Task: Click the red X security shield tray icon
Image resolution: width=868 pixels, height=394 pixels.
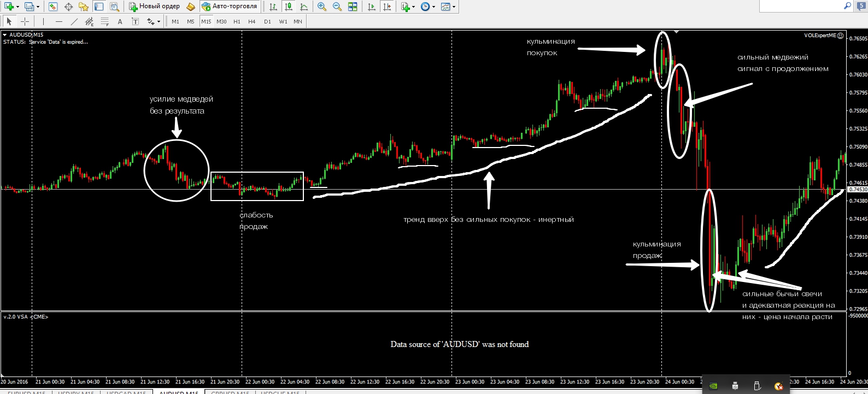Action: 779,386
